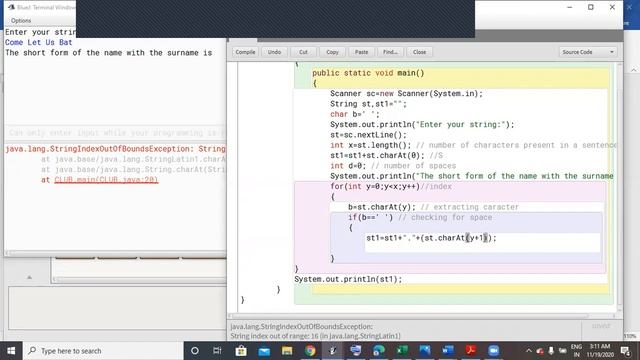Click the StringIndexOutOfBoundsException line in terminal
This screenshot has width=640, height=360.
point(115,149)
